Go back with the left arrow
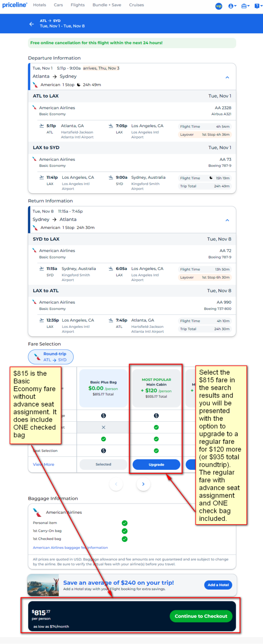 pos(31,24)
